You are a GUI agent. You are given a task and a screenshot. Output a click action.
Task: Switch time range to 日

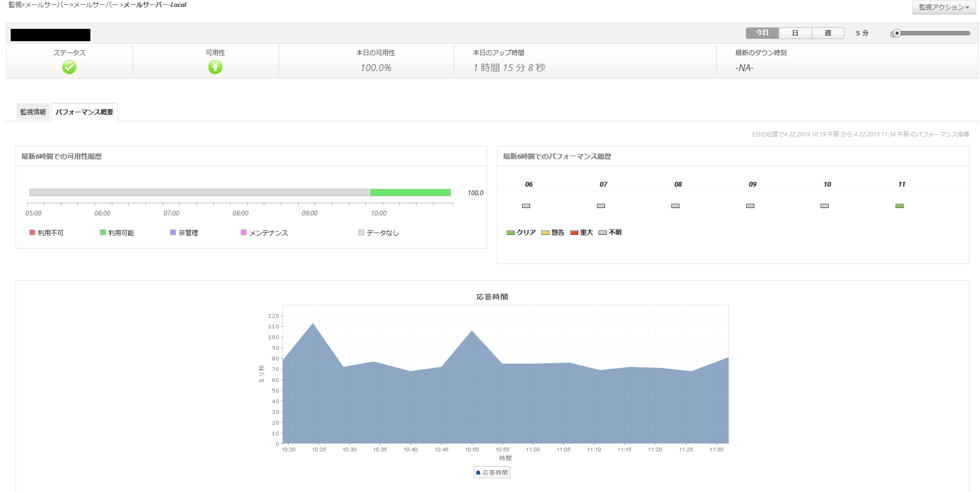(x=795, y=33)
